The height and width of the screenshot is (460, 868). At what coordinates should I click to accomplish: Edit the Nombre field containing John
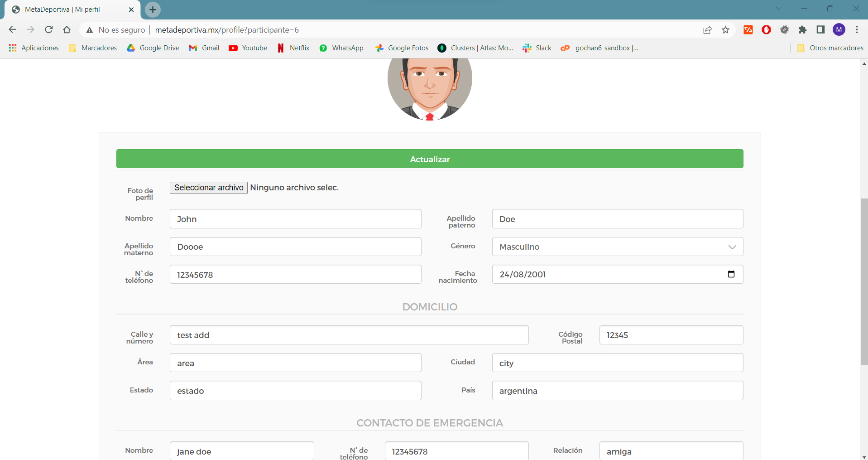[296, 219]
